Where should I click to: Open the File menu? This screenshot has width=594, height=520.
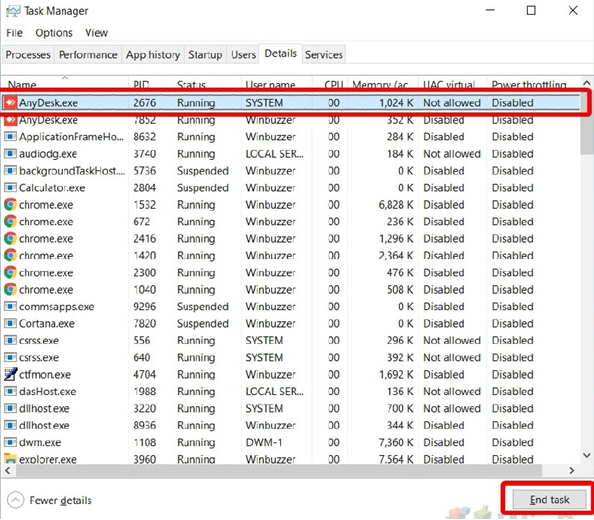[x=14, y=33]
